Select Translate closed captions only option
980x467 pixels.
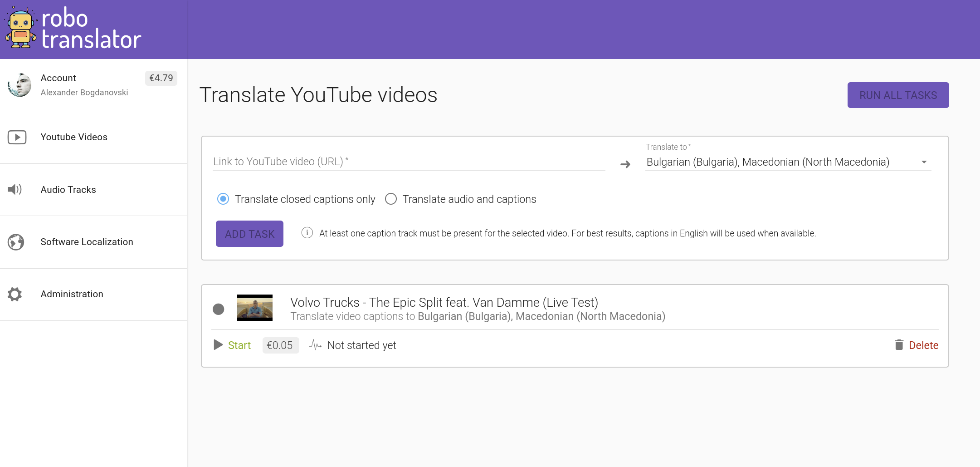(x=296, y=199)
